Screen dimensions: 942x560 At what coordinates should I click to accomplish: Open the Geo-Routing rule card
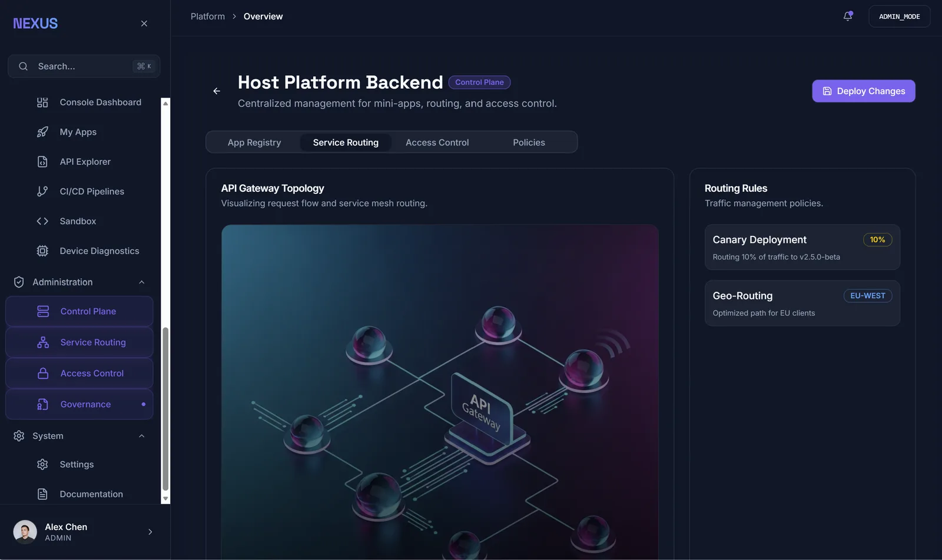coord(802,303)
